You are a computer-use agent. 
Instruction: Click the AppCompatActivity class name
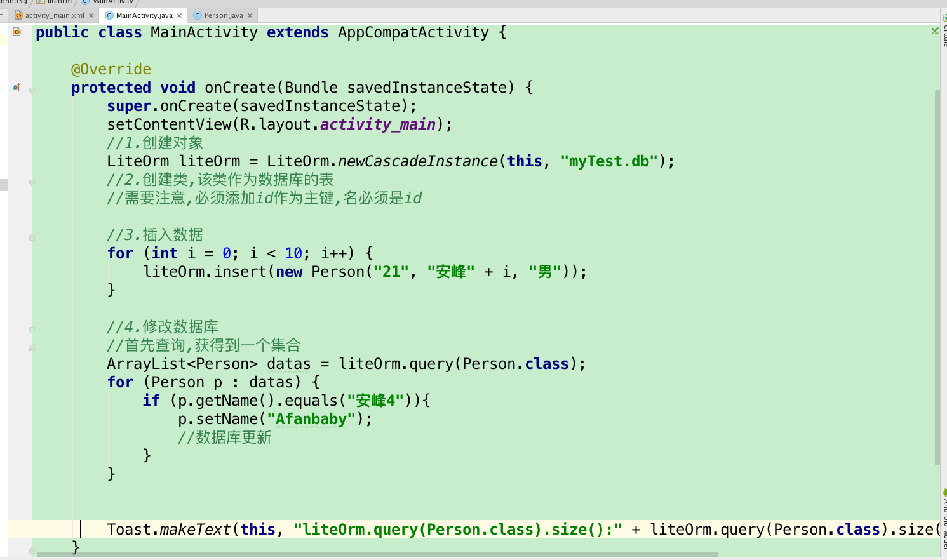click(x=413, y=32)
